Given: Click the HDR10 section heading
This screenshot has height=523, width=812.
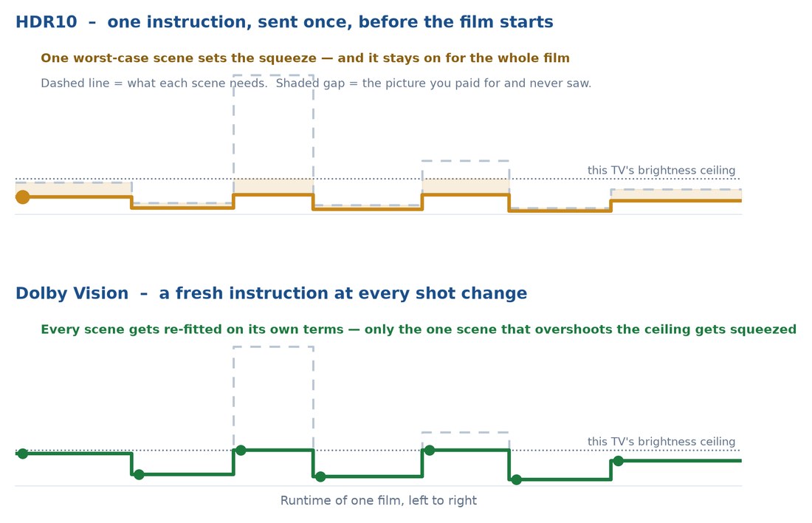Looking at the screenshot, I should (x=284, y=21).
